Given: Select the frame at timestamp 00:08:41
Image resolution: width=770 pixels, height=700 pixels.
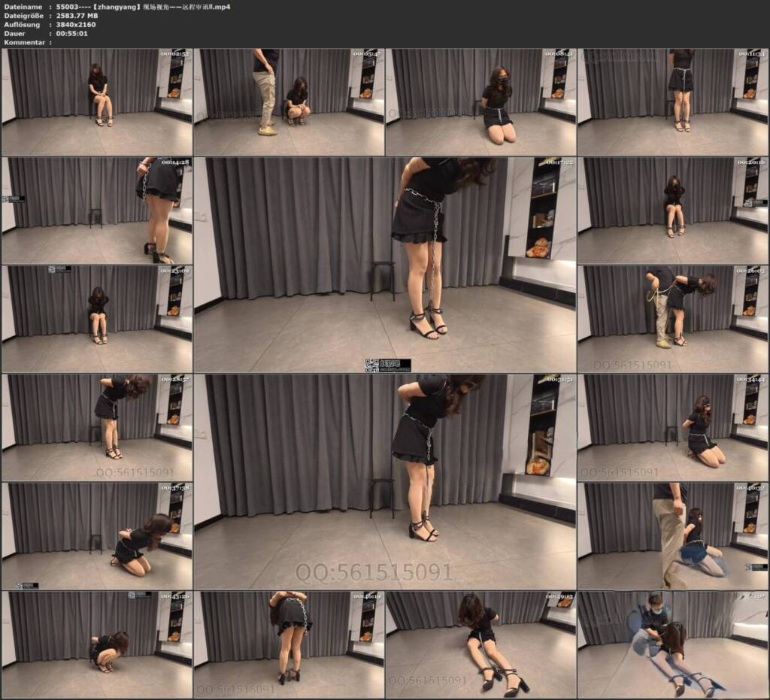Looking at the screenshot, I should (480, 102).
